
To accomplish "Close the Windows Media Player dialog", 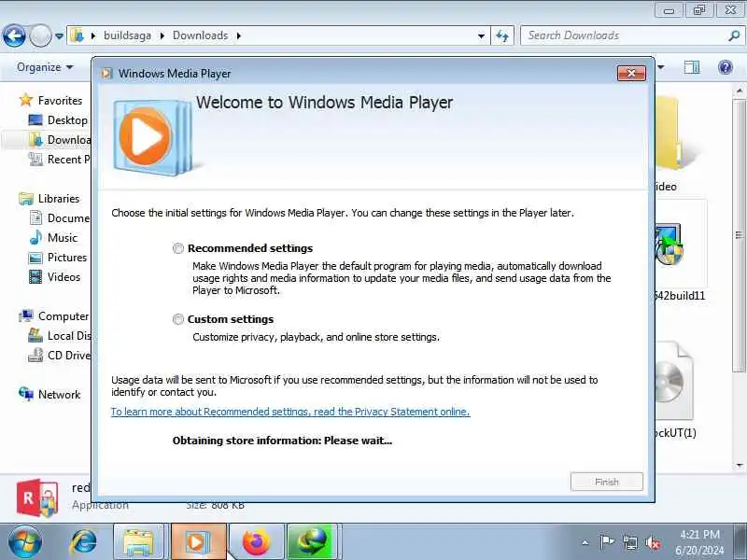I will [x=631, y=73].
